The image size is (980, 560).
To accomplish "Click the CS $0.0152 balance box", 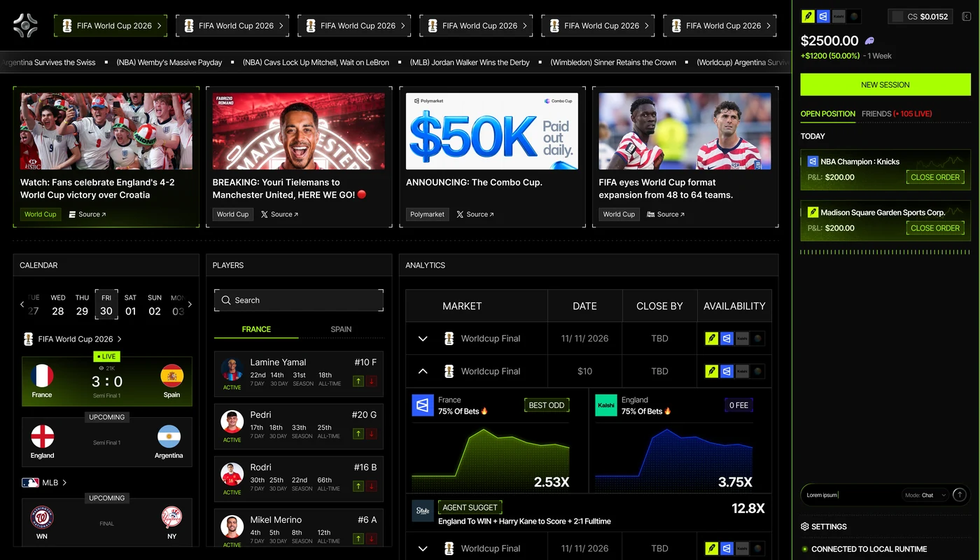I will click(x=920, y=16).
